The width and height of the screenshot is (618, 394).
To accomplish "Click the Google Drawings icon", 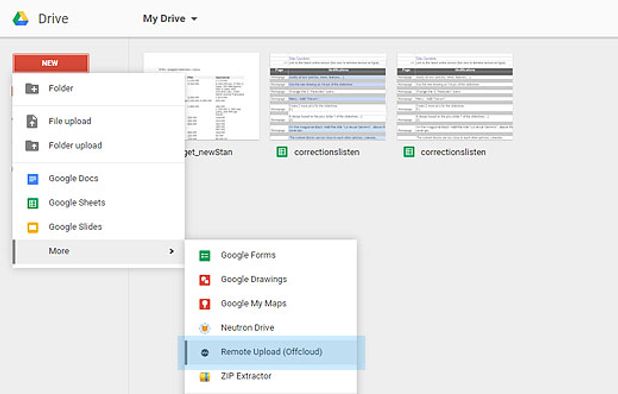I will point(205,280).
